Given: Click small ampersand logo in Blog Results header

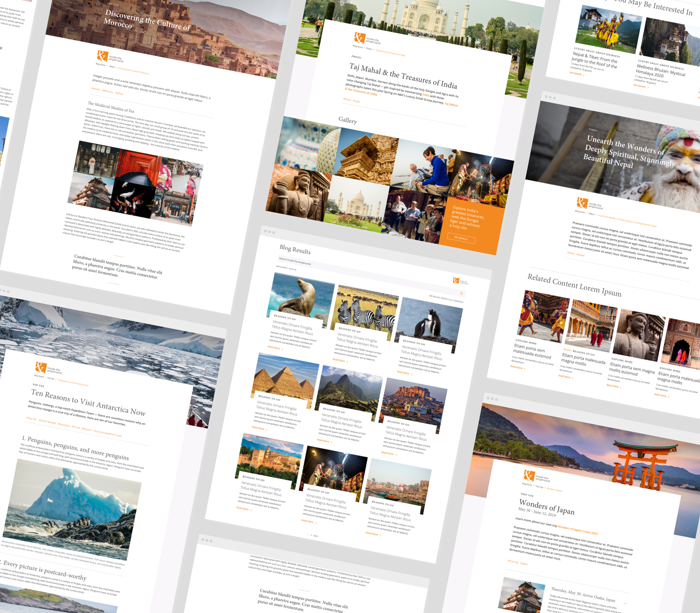Looking at the screenshot, I should point(456,280).
